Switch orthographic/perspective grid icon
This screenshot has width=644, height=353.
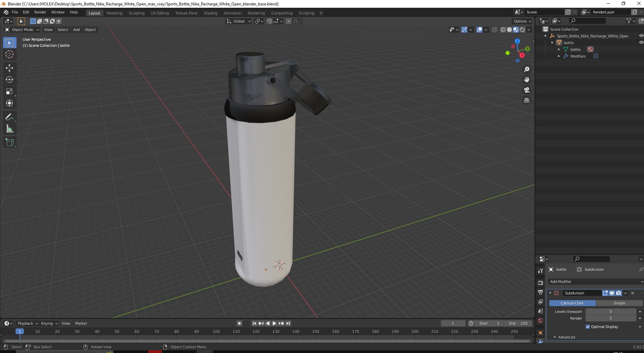click(527, 100)
